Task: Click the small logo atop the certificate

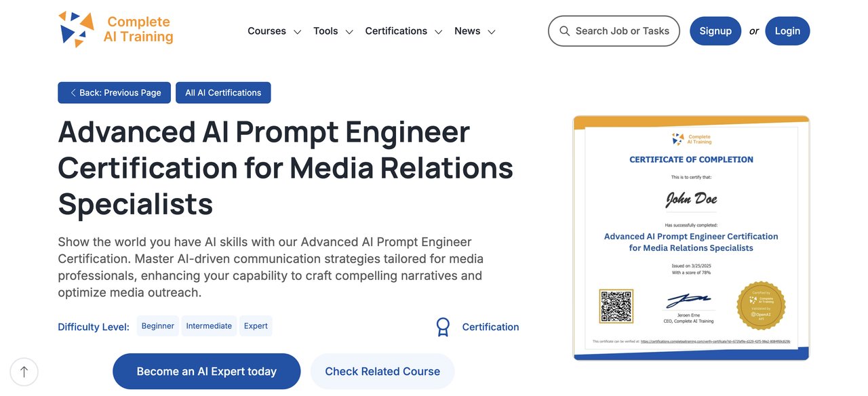Action: (x=692, y=139)
